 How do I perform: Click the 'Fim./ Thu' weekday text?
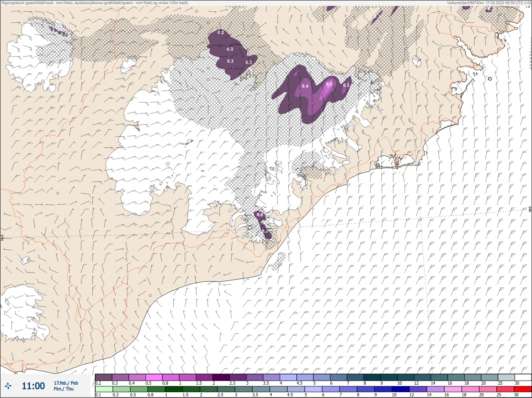64,389
